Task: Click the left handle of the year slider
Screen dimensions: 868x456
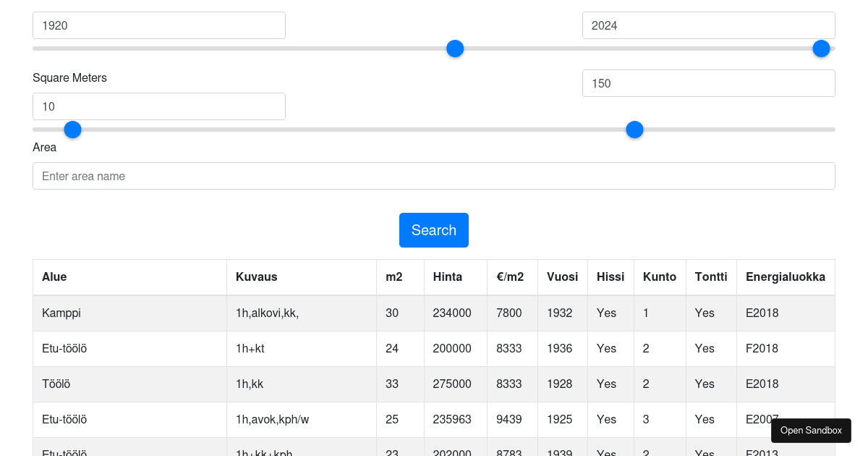Action: 455,48
